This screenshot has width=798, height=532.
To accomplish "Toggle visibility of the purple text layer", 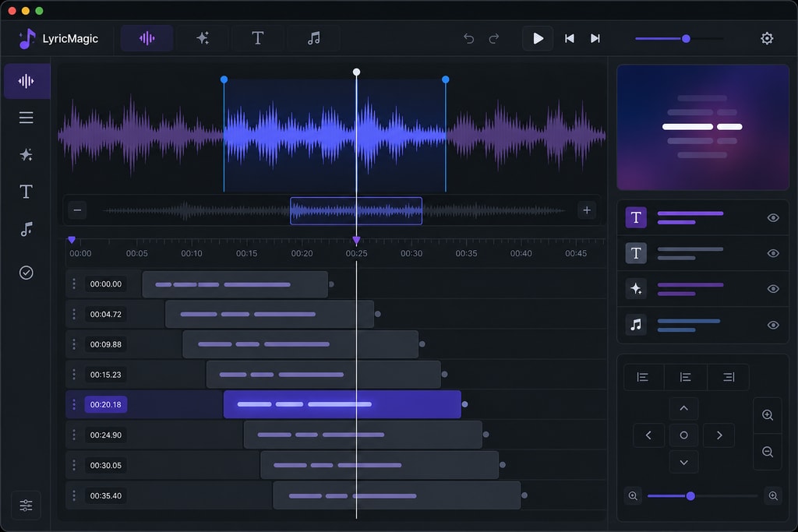I will click(773, 217).
